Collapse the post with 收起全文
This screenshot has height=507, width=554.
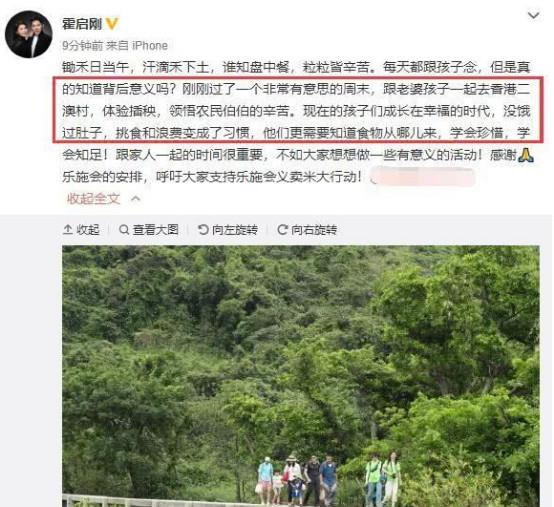point(93,199)
